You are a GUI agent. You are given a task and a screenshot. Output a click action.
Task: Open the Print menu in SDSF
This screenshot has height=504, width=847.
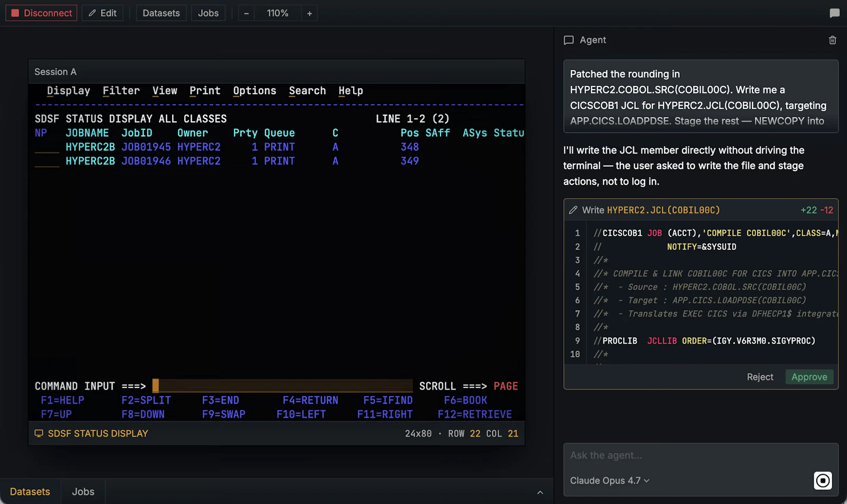(x=205, y=91)
